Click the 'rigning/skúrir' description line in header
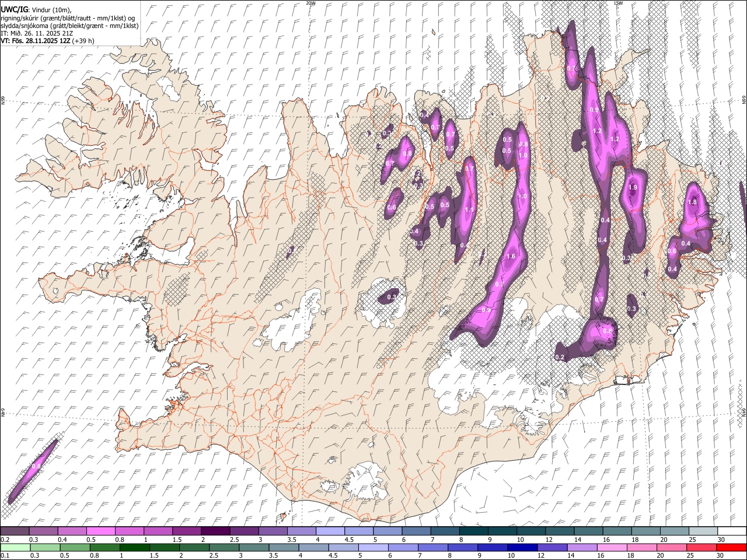 click(68, 18)
